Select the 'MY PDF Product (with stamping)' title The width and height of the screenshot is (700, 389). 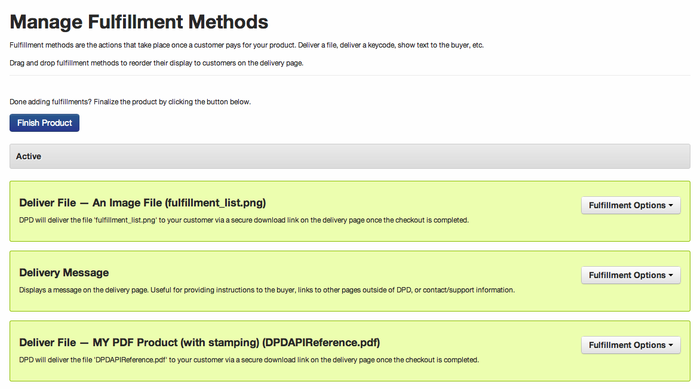click(200, 343)
